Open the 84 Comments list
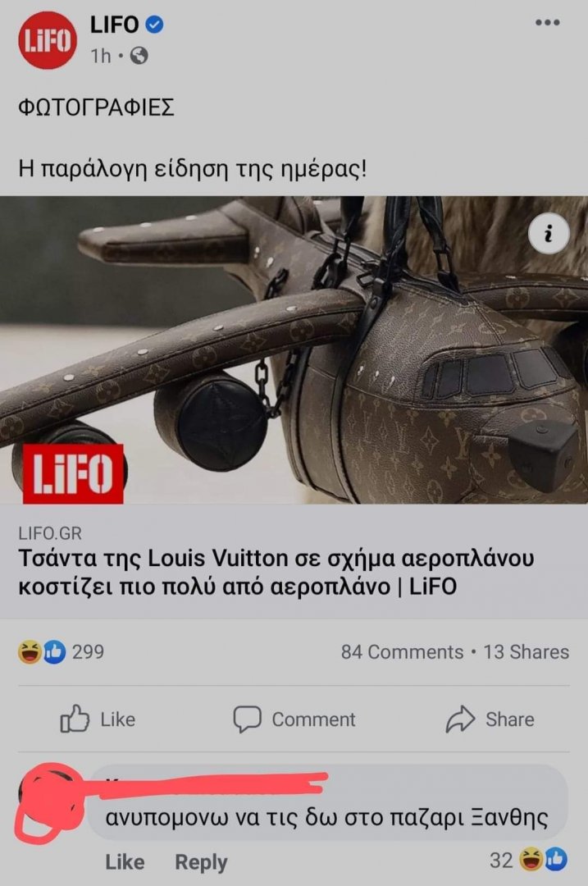The width and height of the screenshot is (588, 886). click(x=402, y=652)
